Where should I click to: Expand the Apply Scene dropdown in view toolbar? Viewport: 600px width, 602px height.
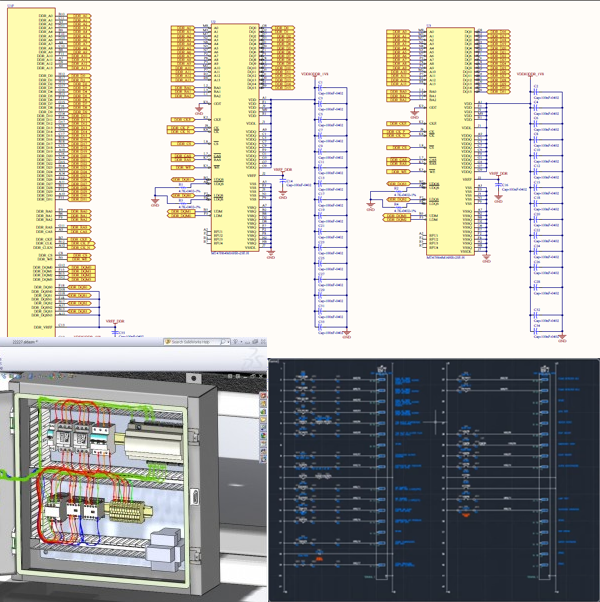coord(64,376)
